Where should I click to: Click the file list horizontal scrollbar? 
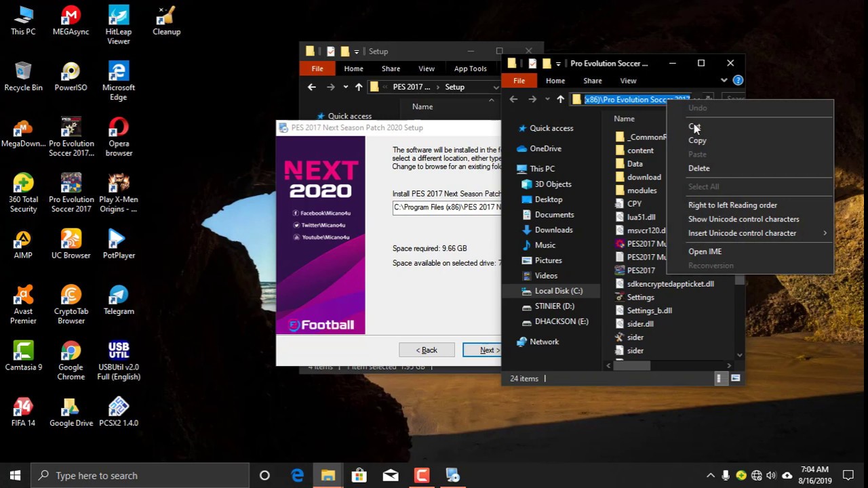pyautogui.click(x=631, y=366)
